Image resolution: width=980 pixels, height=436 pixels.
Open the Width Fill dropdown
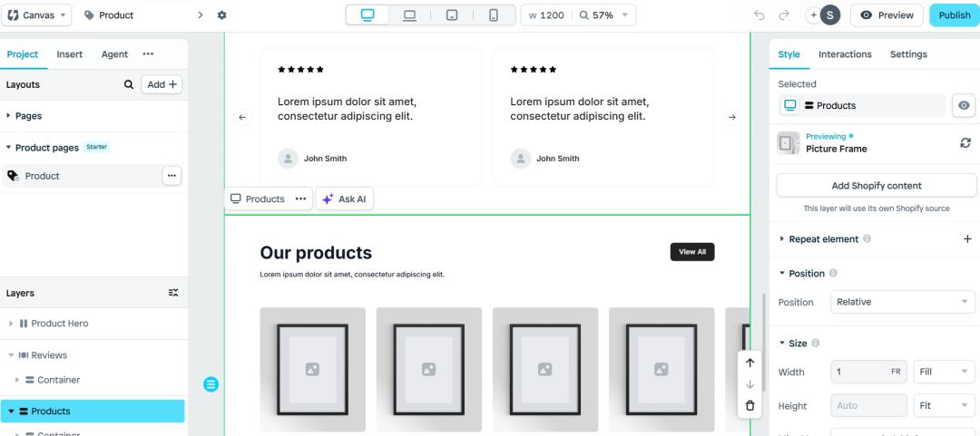pyautogui.click(x=944, y=372)
